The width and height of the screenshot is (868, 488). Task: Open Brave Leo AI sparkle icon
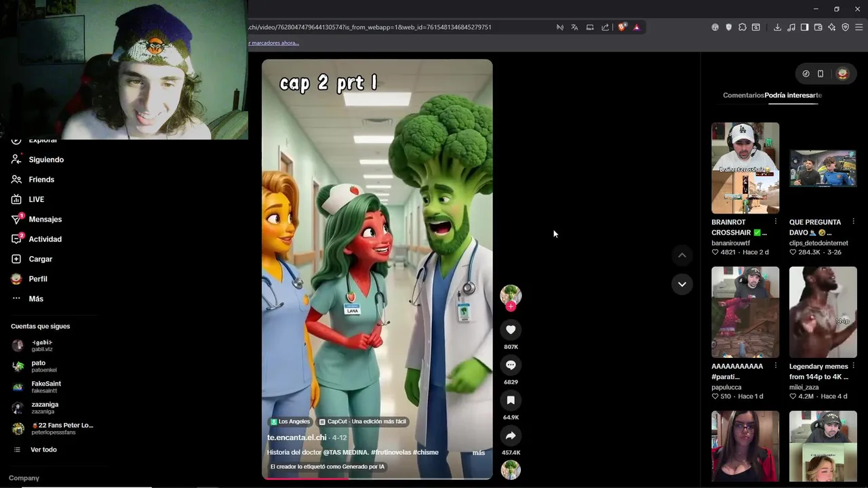[x=832, y=27]
